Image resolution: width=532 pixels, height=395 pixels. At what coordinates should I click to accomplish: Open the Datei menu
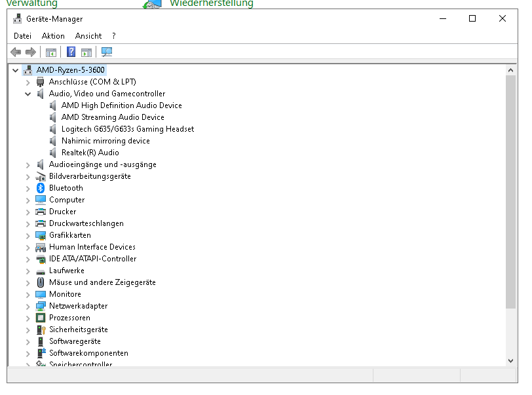(22, 36)
